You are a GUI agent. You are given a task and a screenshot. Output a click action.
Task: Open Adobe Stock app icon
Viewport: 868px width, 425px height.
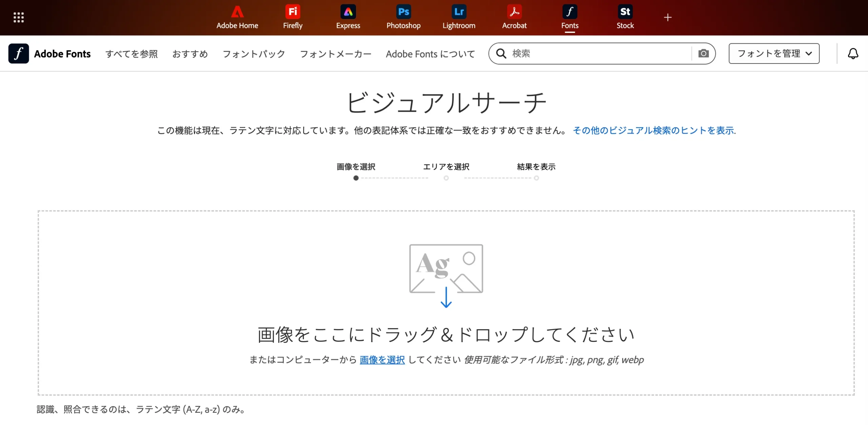click(x=625, y=17)
